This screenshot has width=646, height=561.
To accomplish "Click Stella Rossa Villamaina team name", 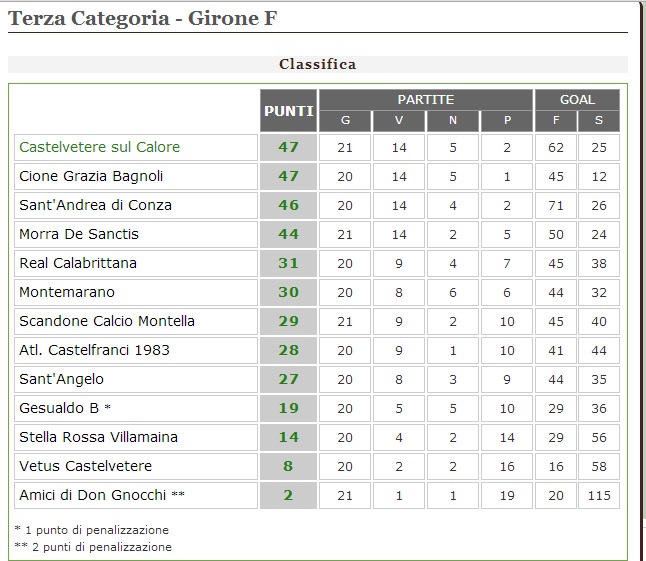I will point(99,437).
